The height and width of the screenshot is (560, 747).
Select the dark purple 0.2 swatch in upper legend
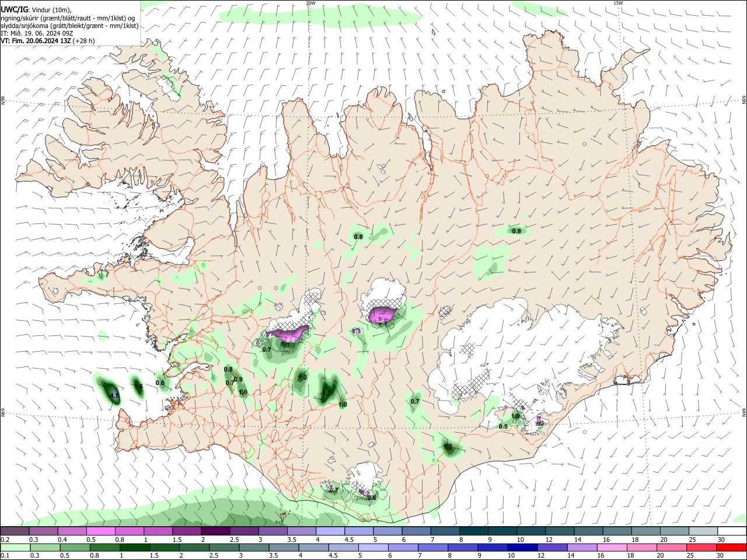[x=15, y=531]
